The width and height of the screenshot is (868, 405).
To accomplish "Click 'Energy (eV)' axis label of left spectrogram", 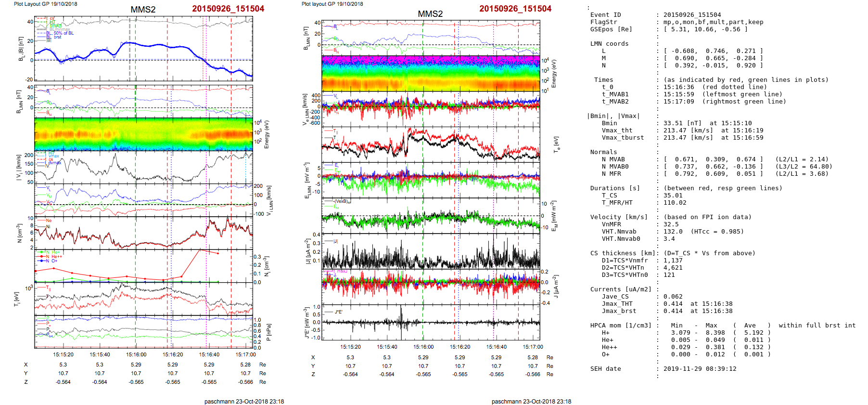I will (x=267, y=134).
